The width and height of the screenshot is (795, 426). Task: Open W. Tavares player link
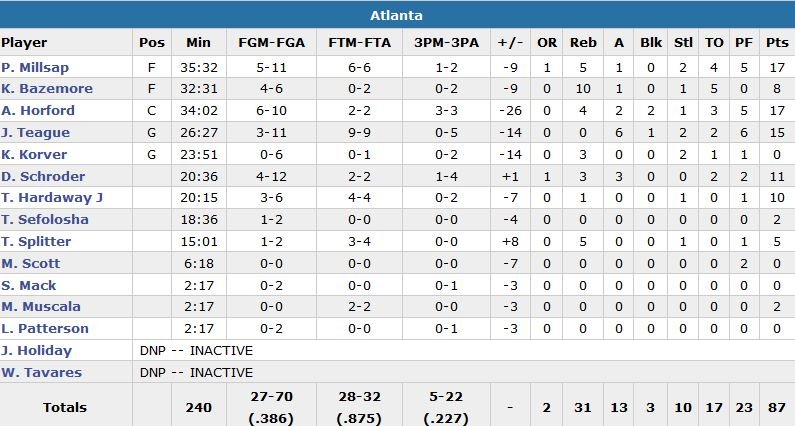click(x=42, y=373)
